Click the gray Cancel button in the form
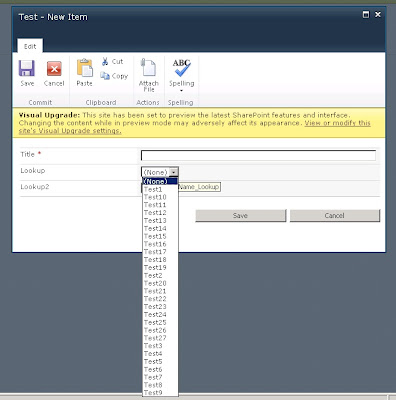Image resolution: width=396 pixels, height=400 pixels. point(335,216)
